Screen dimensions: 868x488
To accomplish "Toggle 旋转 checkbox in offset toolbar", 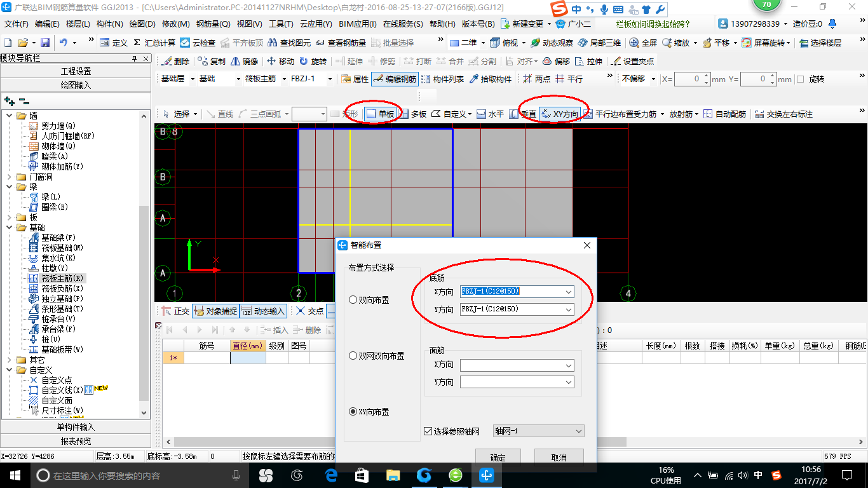I will (801, 79).
